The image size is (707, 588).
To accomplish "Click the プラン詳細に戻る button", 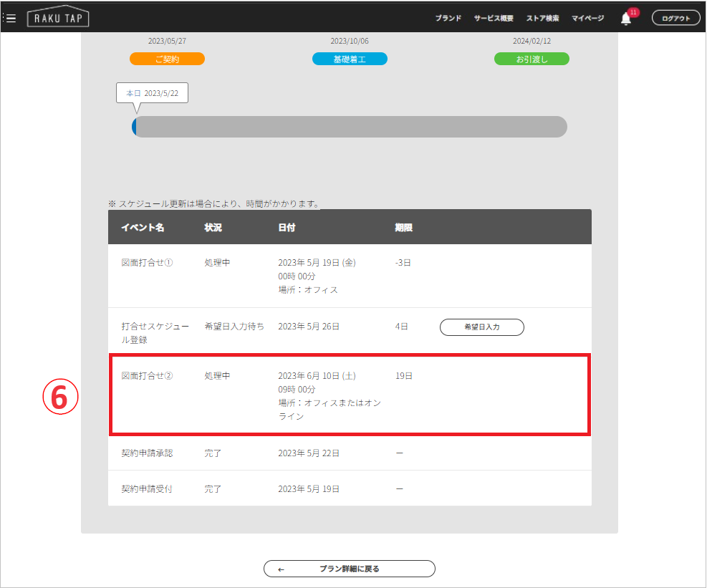I will (349, 569).
